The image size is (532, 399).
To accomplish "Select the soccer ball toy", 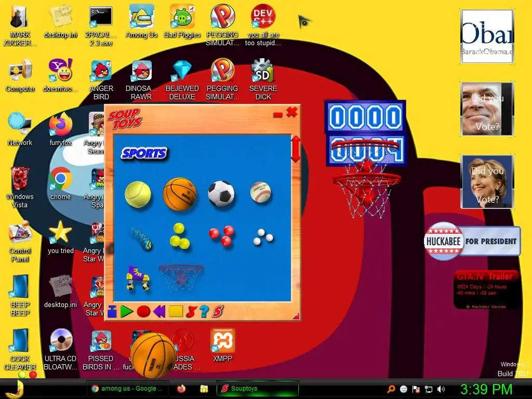I will 221,194.
